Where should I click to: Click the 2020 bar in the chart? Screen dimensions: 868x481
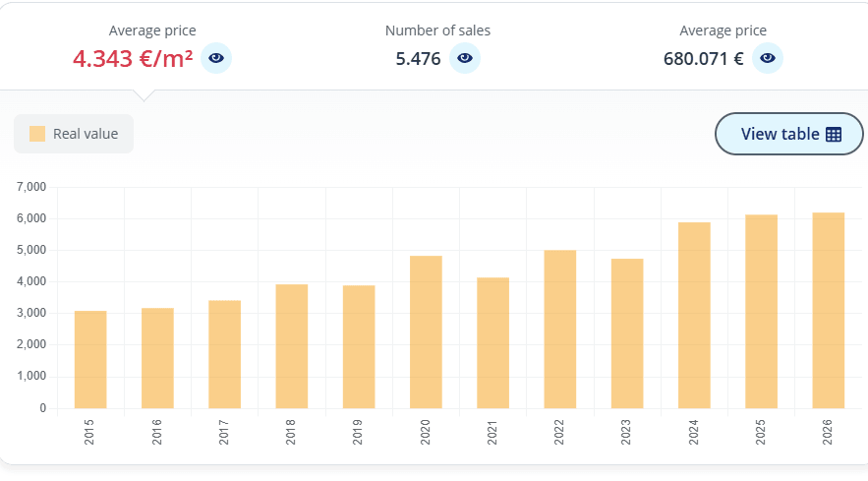tap(427, 331)
